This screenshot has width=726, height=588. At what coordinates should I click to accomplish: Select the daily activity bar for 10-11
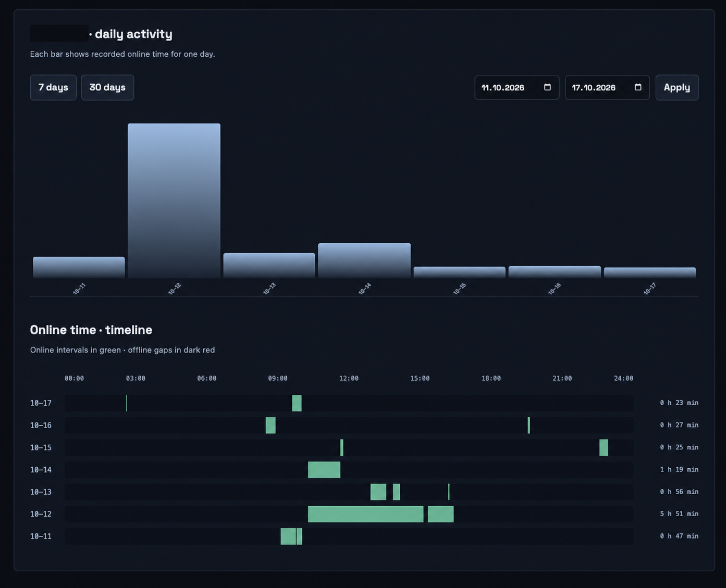pyautogui.click(x=79, y=267)
